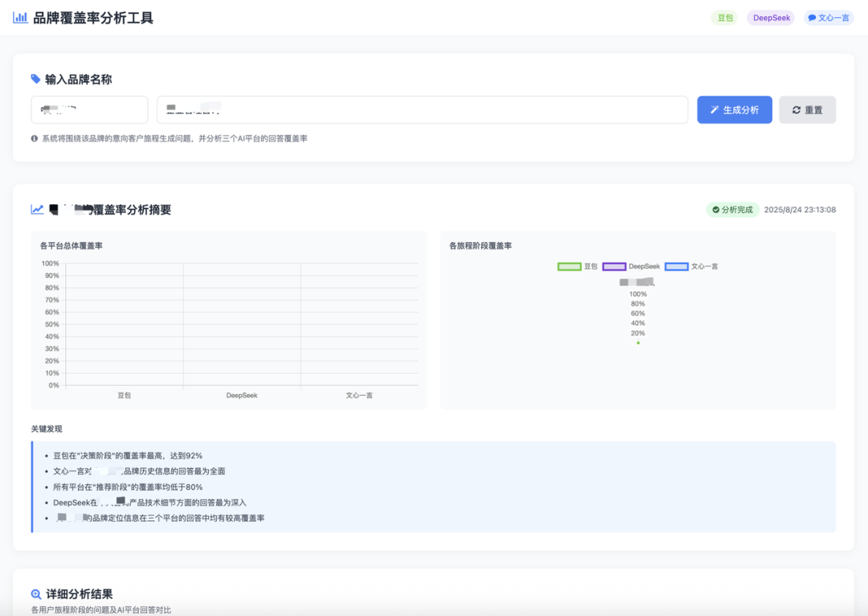Click the green check icon in 分析完成 badge

(x=716, y=210)
